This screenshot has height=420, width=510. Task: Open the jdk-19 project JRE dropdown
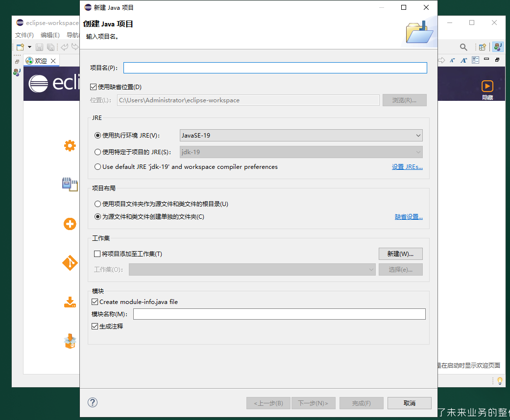point(301,152)
